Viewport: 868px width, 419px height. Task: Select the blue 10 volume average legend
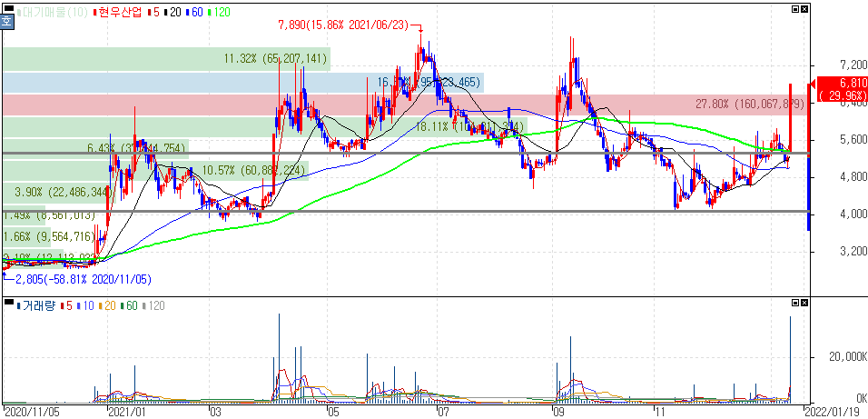click(86, 305)
